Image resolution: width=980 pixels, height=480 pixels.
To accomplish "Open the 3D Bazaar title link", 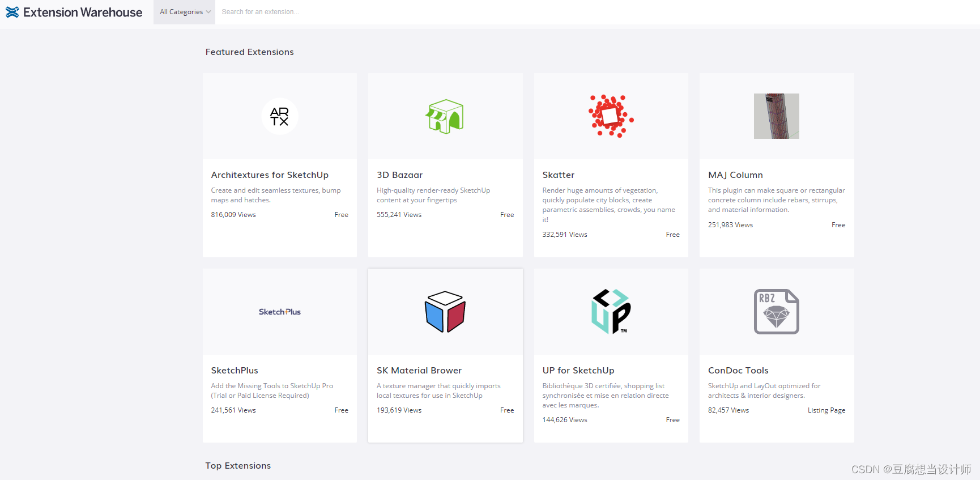I will tap(400, 175).
